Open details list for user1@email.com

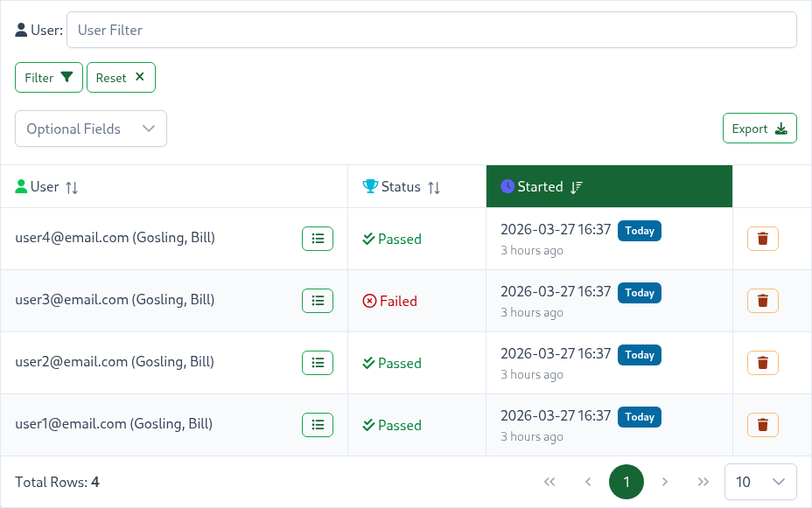point(318,425)
